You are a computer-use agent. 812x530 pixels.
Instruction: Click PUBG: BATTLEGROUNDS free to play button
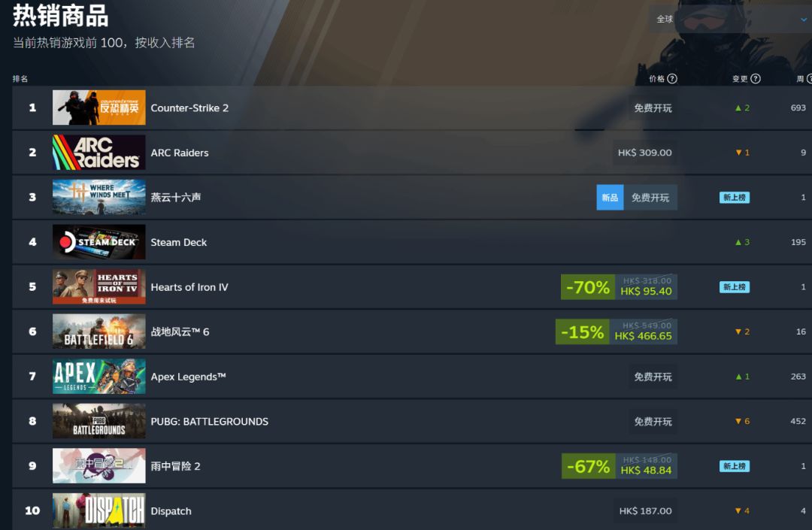653,421
